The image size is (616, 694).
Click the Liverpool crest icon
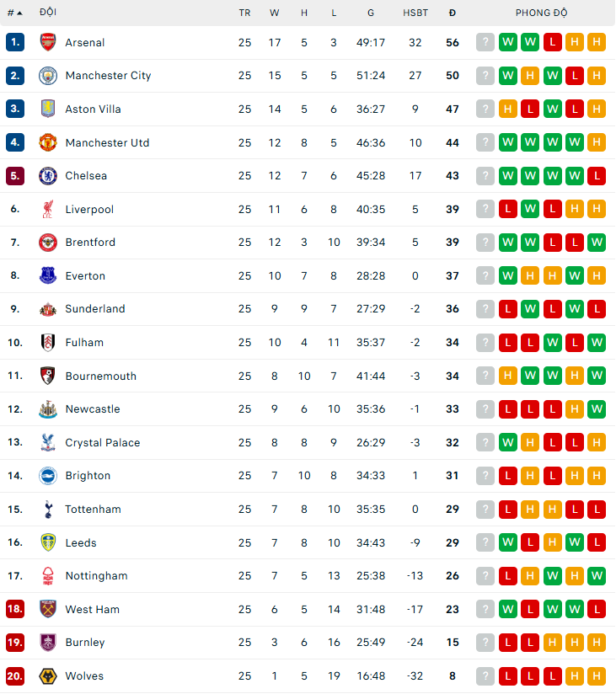pyautogui.click(x=47, y=209)
